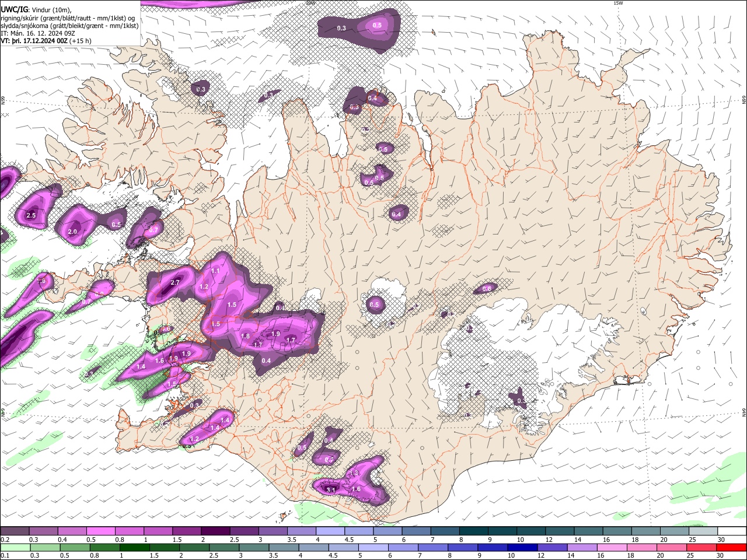Click the 15W longitude label
This screenshot has height=560, width=747.
pos(618,3)
